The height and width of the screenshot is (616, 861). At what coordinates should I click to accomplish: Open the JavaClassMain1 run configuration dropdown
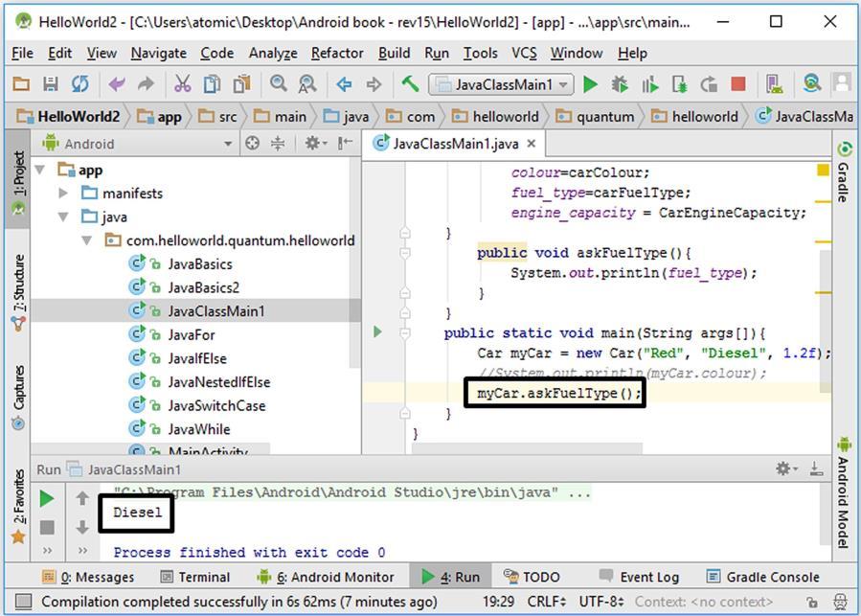click(501, 84)
